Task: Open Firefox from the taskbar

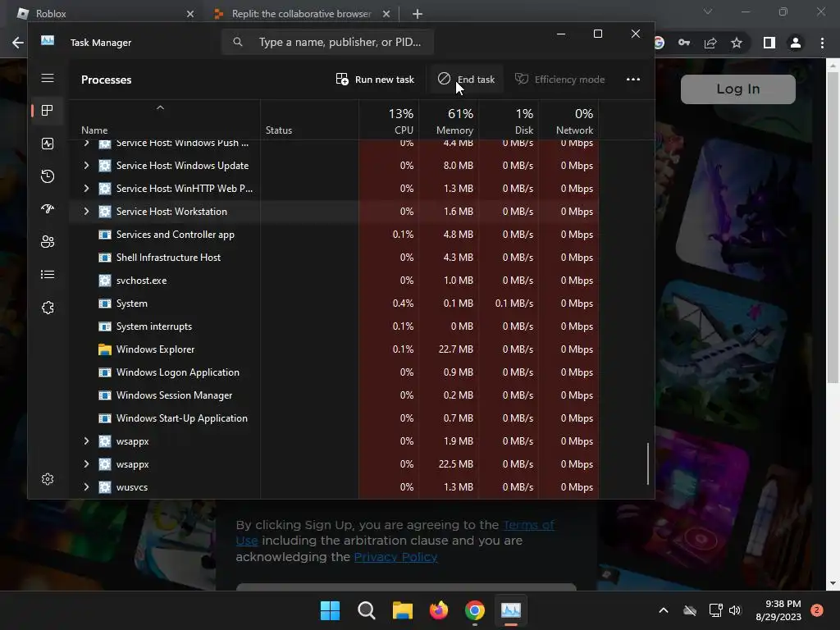Action: (x=439, y=610)
